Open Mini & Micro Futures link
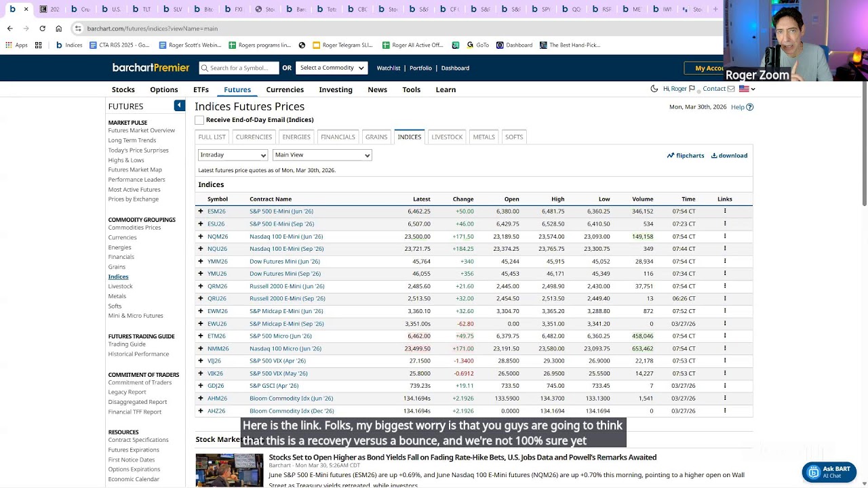 (136, 316)
